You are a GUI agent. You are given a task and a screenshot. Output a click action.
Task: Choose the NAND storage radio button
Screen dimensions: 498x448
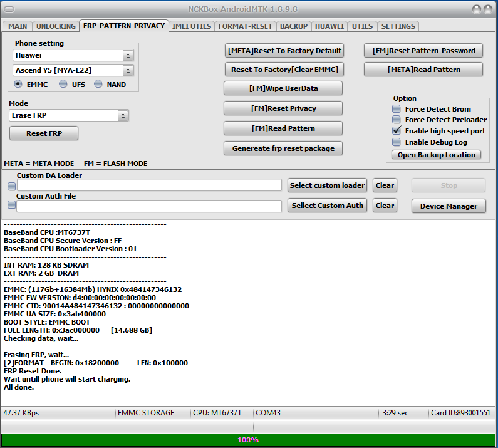pos(98,84)
